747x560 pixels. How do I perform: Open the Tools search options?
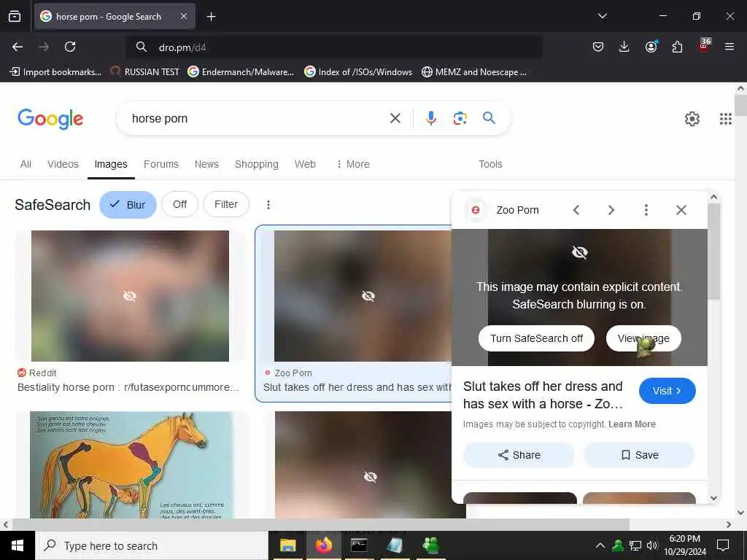coord(490,164)
